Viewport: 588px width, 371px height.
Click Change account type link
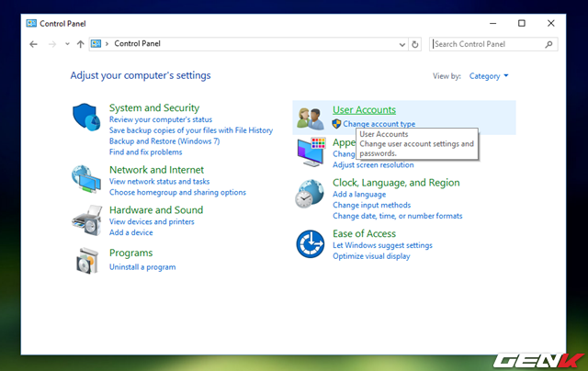point(379,124)
